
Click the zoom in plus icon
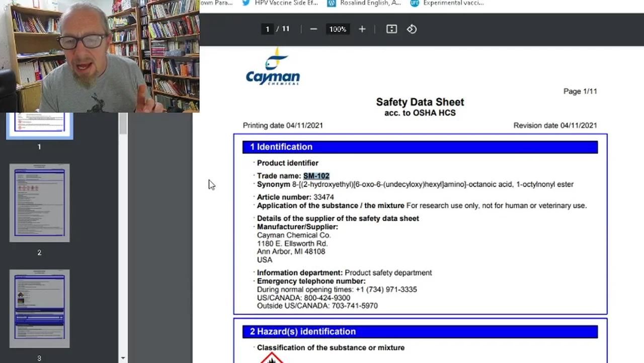click(x=362, y=29)
